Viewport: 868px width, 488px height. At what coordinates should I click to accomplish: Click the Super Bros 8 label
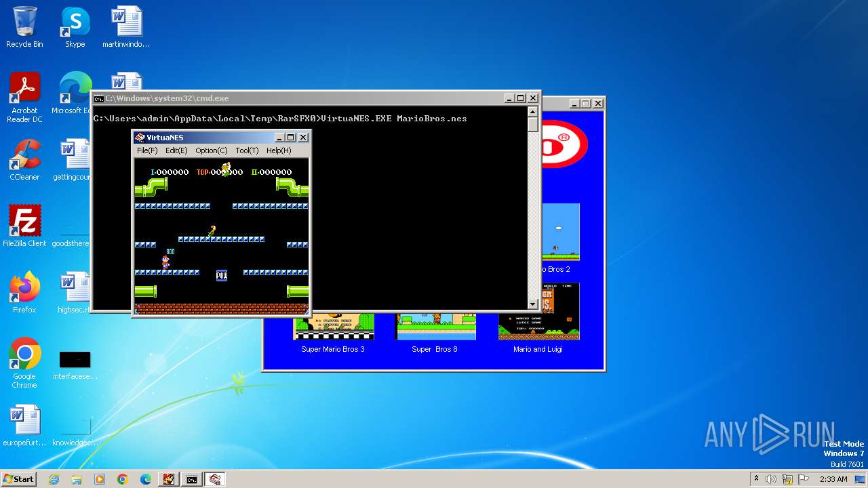pos(435,349)
